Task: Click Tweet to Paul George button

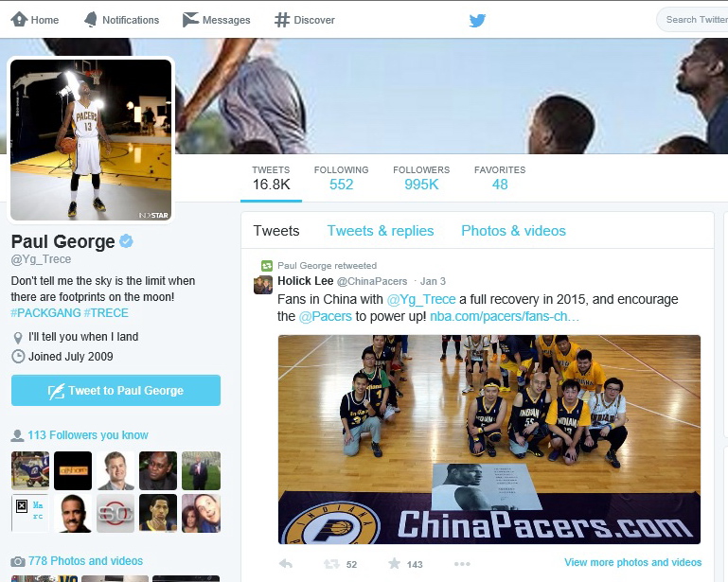Action: (116, 390)
